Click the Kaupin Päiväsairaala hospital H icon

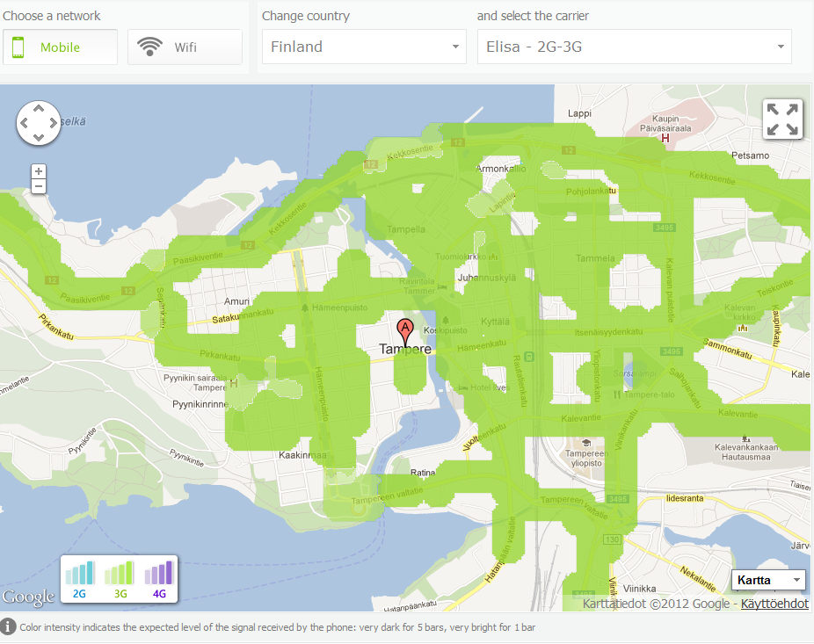pos(665,138)
